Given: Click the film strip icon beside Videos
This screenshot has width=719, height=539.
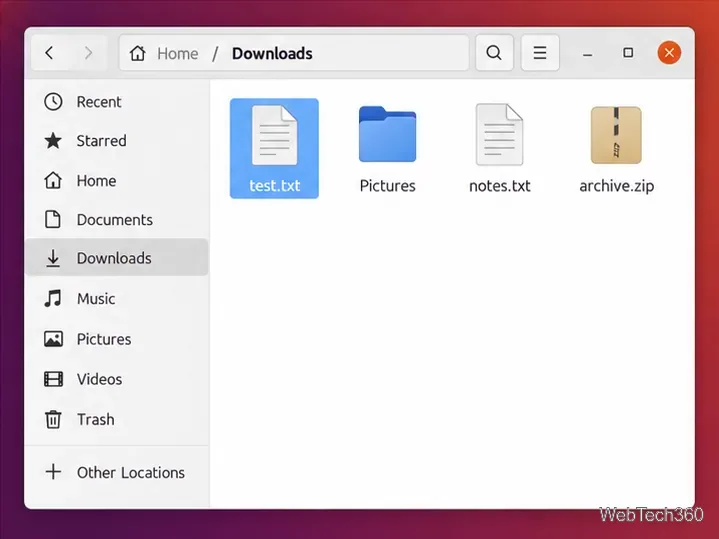Looking at the screenshot, I should (53, 379).
